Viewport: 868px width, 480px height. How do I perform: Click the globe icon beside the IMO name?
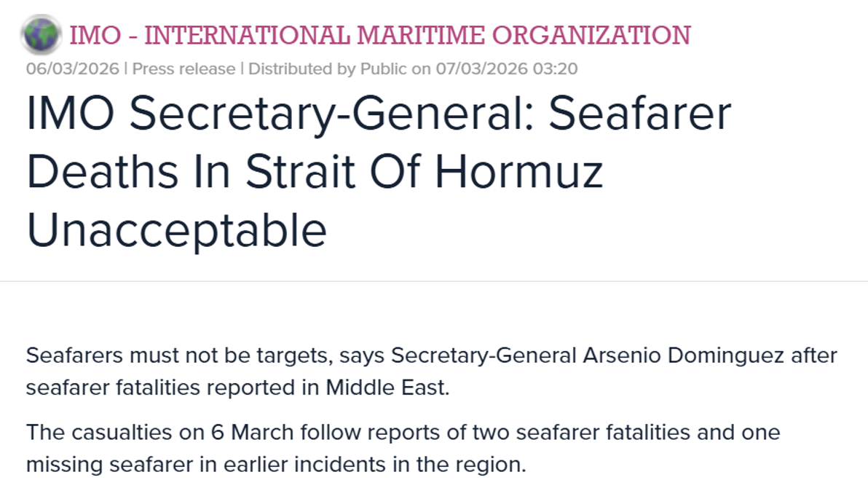42,34
